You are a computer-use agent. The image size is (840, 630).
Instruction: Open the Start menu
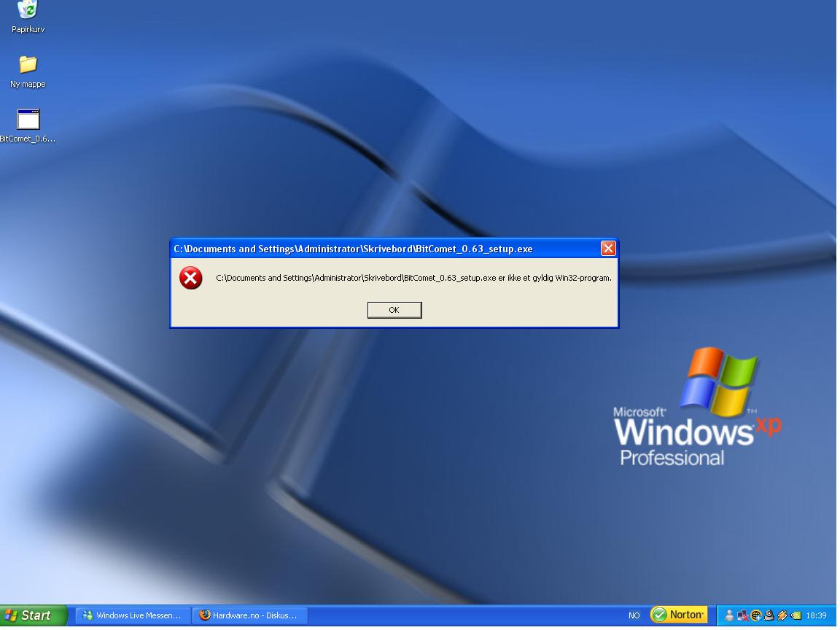coord(34,617)
